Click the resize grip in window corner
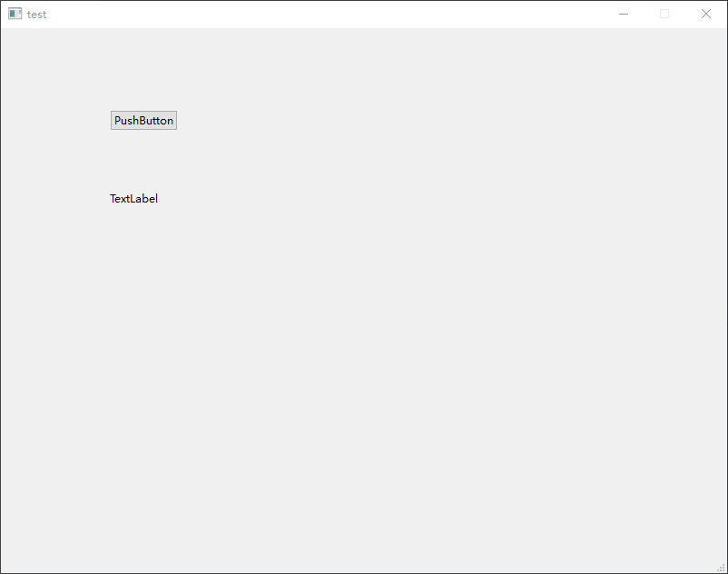The height and width of the screenshot is (574, 728). click(721, 568)
